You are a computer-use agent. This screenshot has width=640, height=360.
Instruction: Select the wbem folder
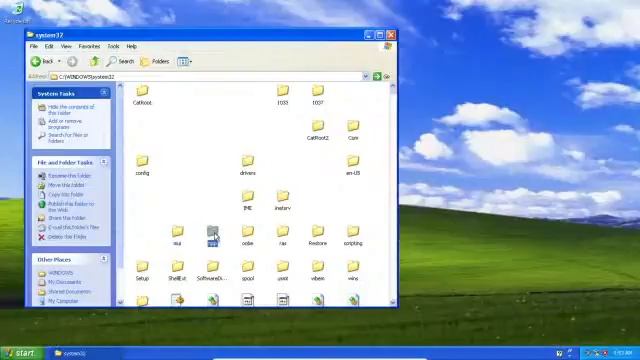click(x=318, y=270)
